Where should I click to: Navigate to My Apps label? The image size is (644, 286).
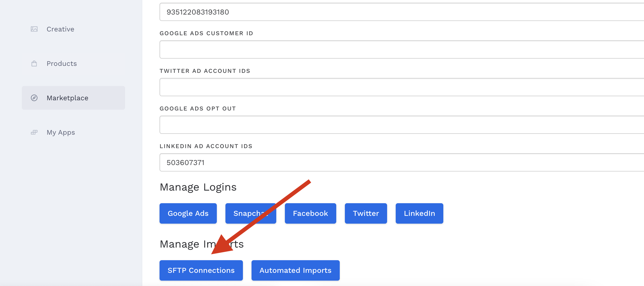61,132
